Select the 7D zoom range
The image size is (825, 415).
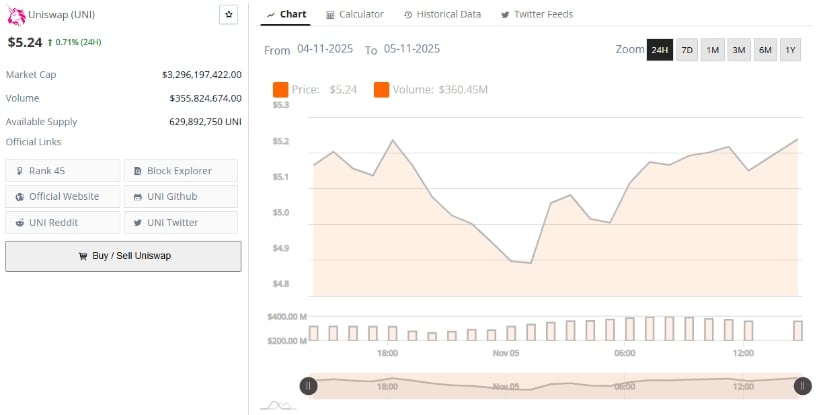687,50
